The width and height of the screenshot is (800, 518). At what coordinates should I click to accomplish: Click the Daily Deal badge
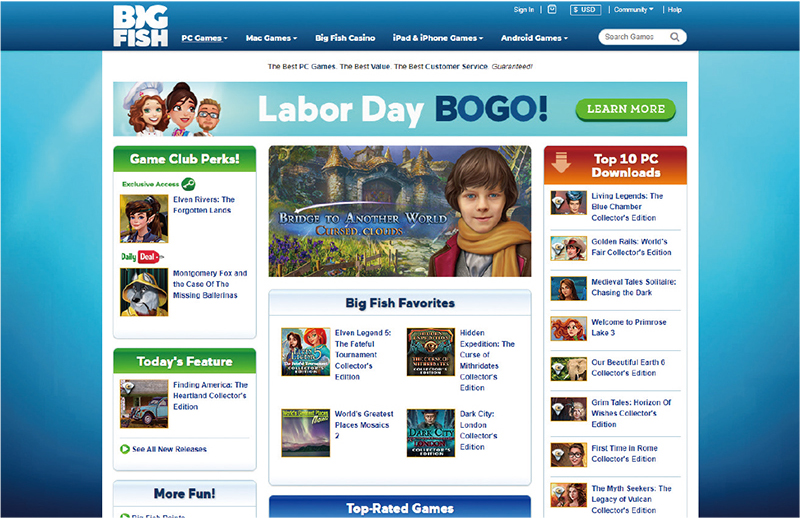[142, 257]
